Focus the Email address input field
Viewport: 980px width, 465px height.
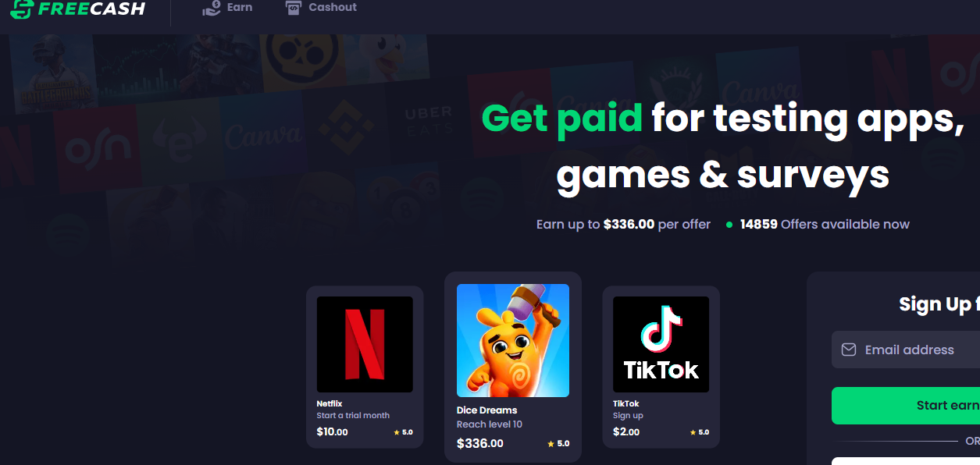[906, 350]
